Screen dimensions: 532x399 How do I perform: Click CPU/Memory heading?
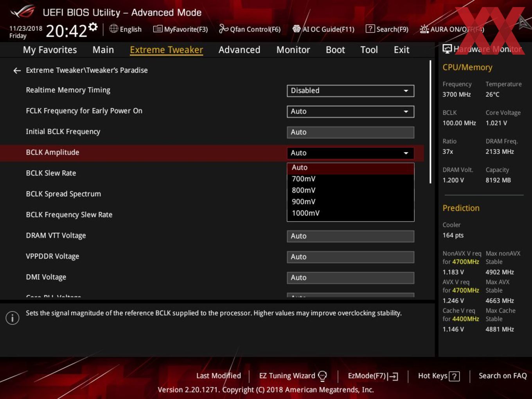point(467,67)
